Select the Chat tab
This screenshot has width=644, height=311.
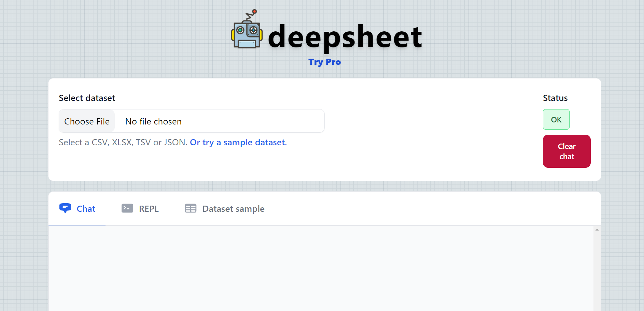(85, 208)
